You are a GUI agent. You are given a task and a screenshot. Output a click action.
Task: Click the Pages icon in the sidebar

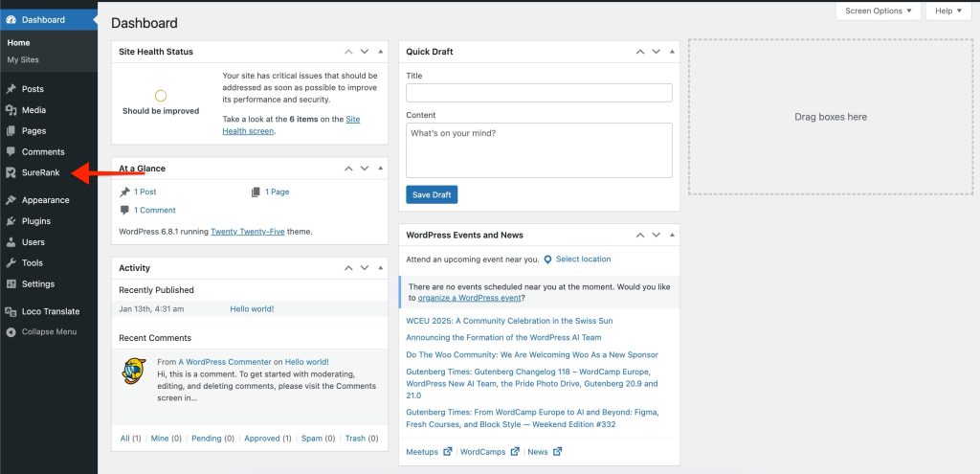[11, 130]
